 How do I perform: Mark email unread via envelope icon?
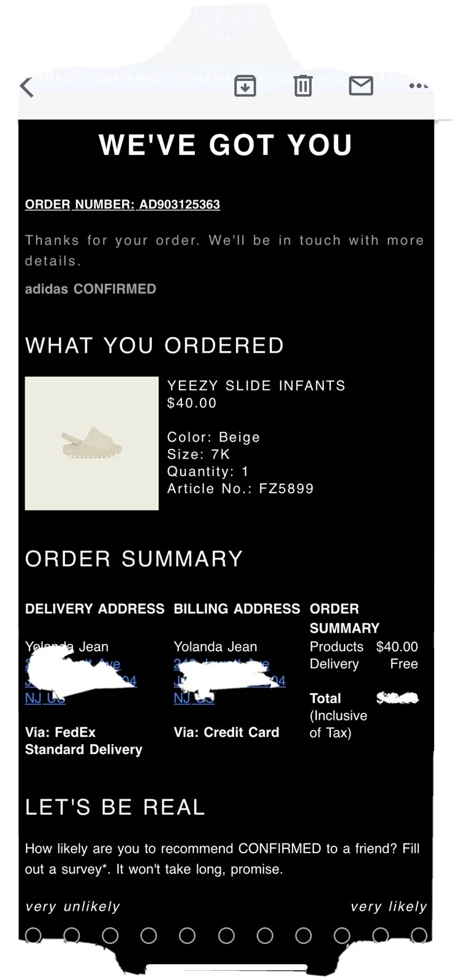(361, 86)
